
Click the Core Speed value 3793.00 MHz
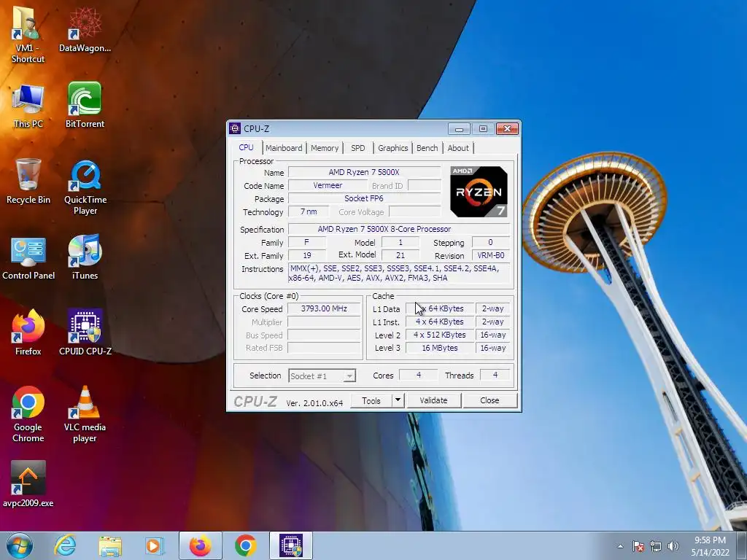pyautogui.click(x=324, y=308)
